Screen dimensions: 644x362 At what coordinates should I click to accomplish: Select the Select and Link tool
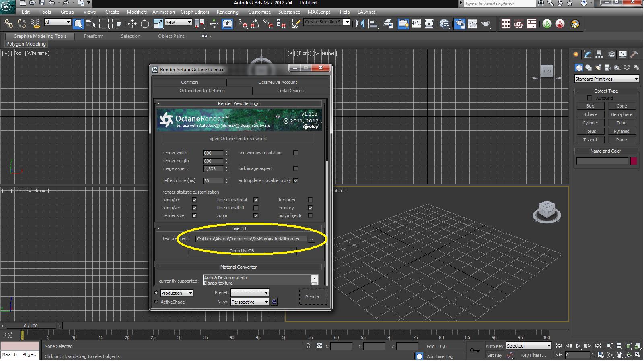[x=9, y=24]
